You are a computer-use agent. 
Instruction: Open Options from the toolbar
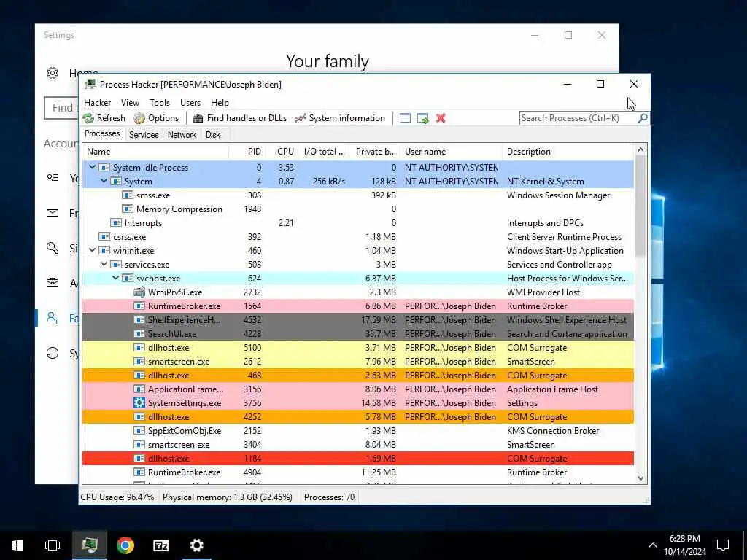coord(156,118)
